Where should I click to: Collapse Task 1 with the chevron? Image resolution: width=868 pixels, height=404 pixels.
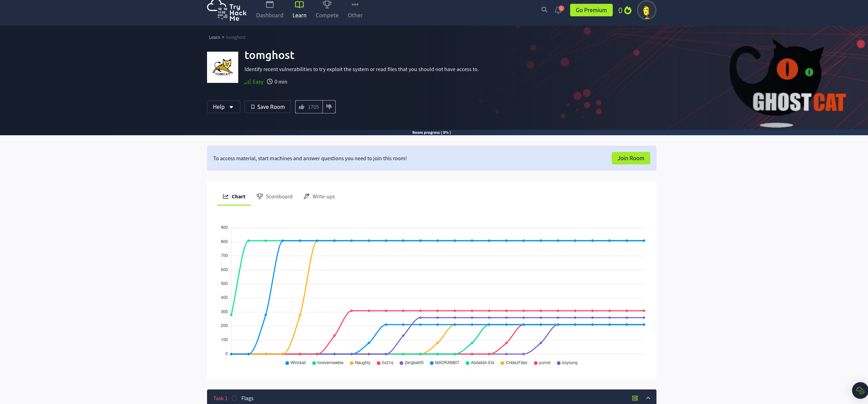[648, 398]
